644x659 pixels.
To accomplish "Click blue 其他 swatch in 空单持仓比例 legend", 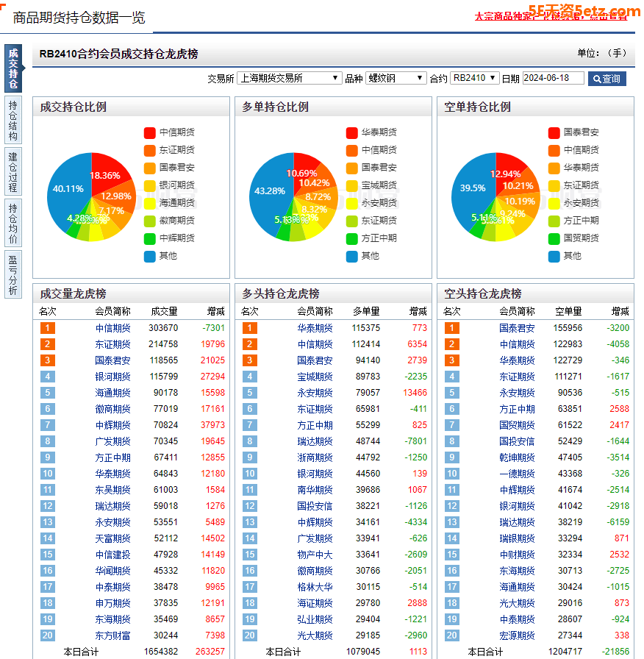I will click(554, 257).
